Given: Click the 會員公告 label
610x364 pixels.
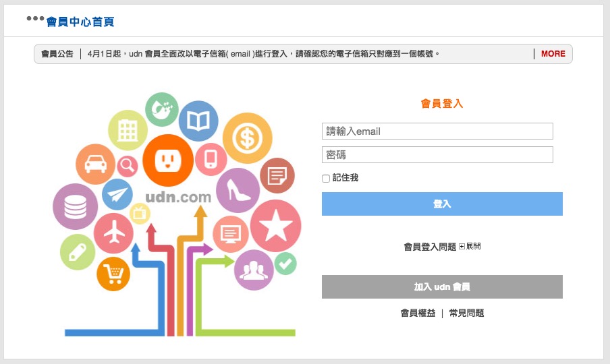Looking at the screenshot, I should click(x=57, y=54).
